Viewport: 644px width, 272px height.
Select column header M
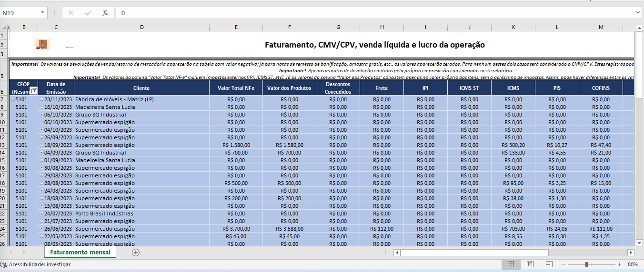tap(601, 27)
